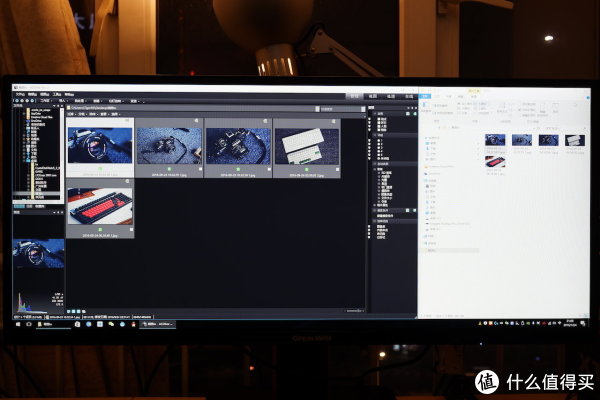
Task: Click the view mode icons in file list footer
Action: coord(76,311)
